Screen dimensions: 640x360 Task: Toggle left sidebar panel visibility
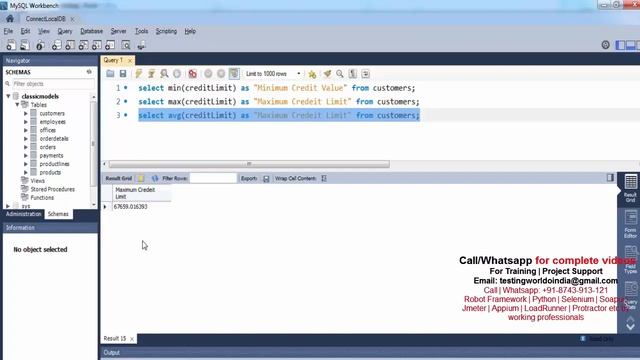pos(620,45)
